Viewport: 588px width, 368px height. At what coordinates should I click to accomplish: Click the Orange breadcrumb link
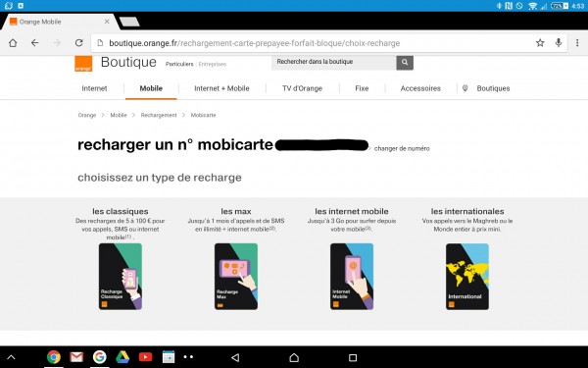tap(87, 115)
